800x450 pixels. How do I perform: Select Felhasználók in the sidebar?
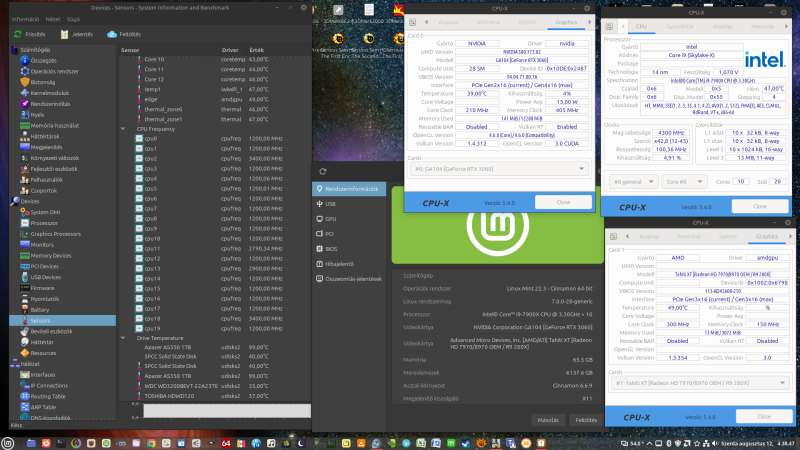[46, 180]
